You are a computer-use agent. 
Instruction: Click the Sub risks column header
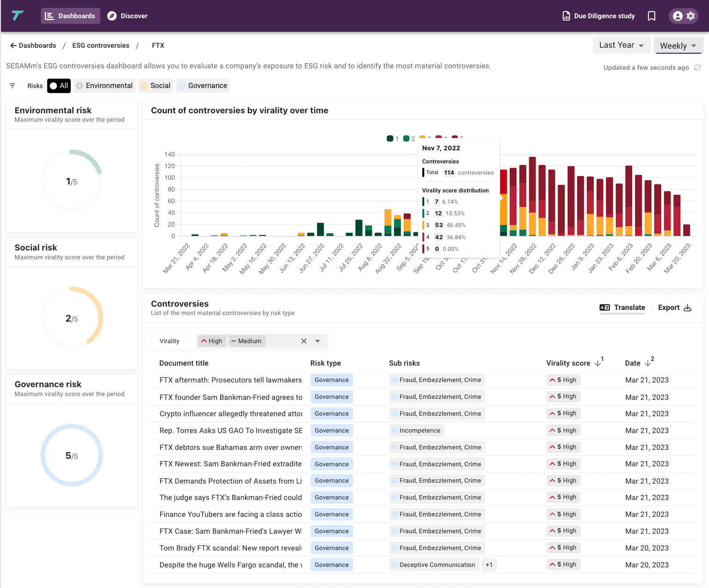pyautogui.click(x=404, y=363)
